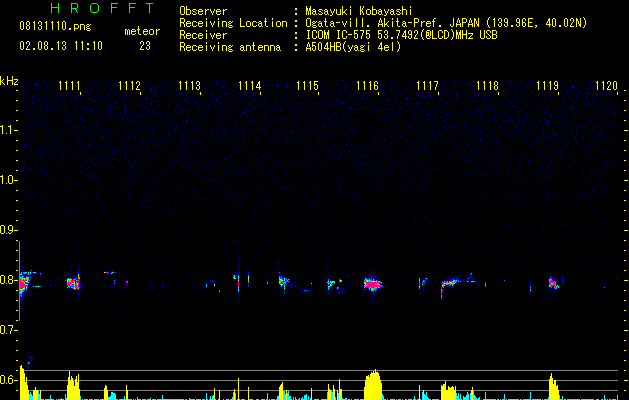Click the 1114 time axis marker
Image resolution: width=629 pixels, height=400 pixels.
(249, 86)
